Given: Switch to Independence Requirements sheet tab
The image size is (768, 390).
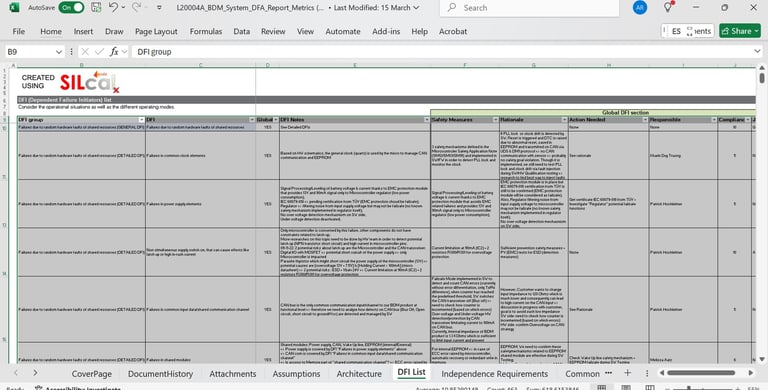Looking at the screenshot, I should pos(495,374).
